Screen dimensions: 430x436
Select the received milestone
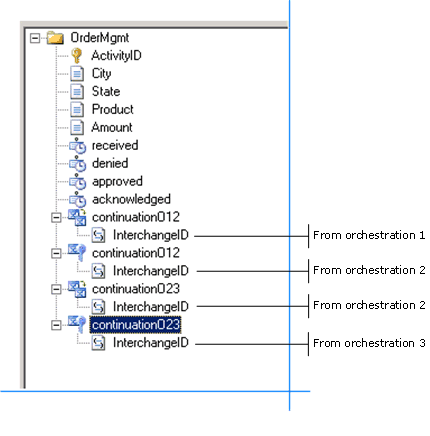115,145
